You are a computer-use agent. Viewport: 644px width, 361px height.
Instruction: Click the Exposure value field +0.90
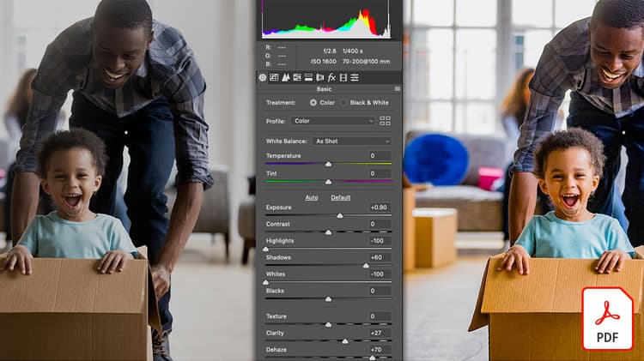(380, 208)
